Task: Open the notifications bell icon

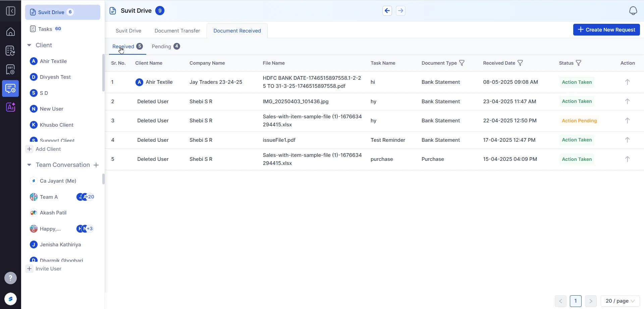Action: pyautogui.click(x=633, y=11)
